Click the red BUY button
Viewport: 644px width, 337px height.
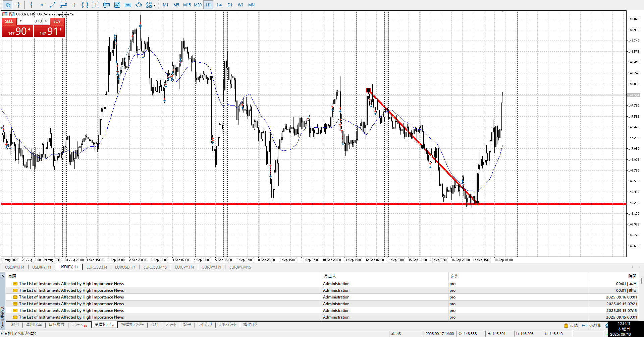click(57, 21)
